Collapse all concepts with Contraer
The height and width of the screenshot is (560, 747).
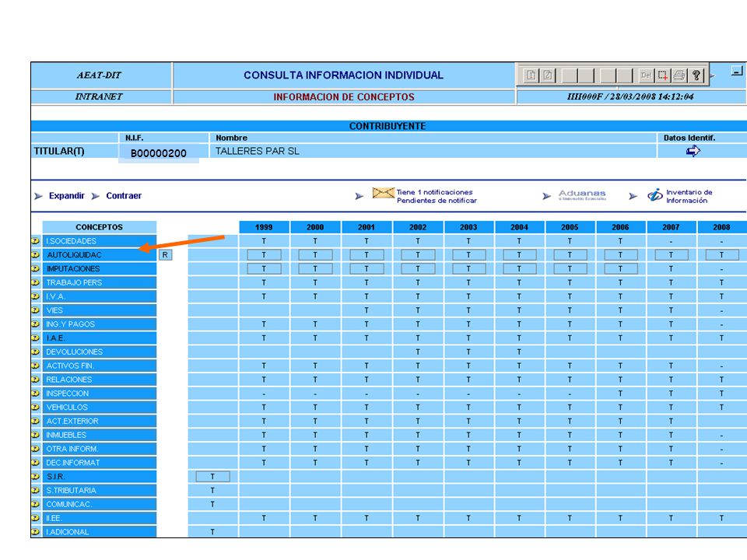click(124, 196)
